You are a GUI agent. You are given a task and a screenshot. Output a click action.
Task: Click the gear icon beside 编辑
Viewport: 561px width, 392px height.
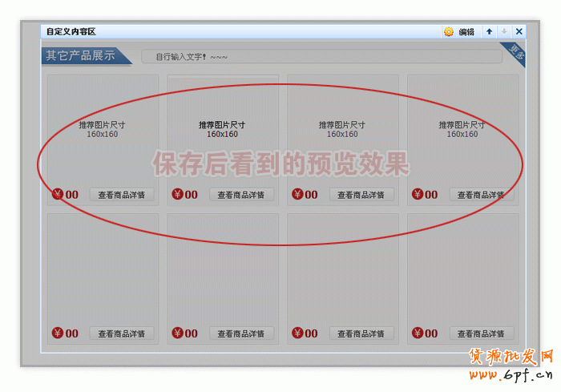(x=449, y=32)
